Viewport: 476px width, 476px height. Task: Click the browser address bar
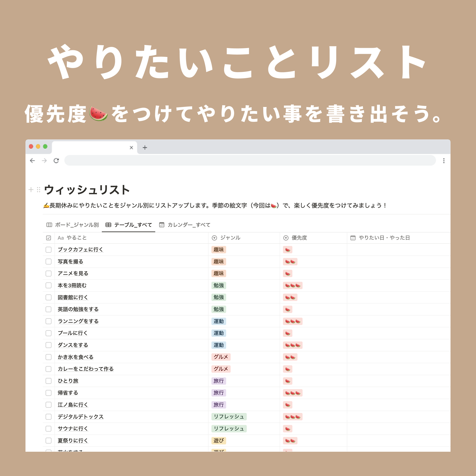tap(250, 161)
